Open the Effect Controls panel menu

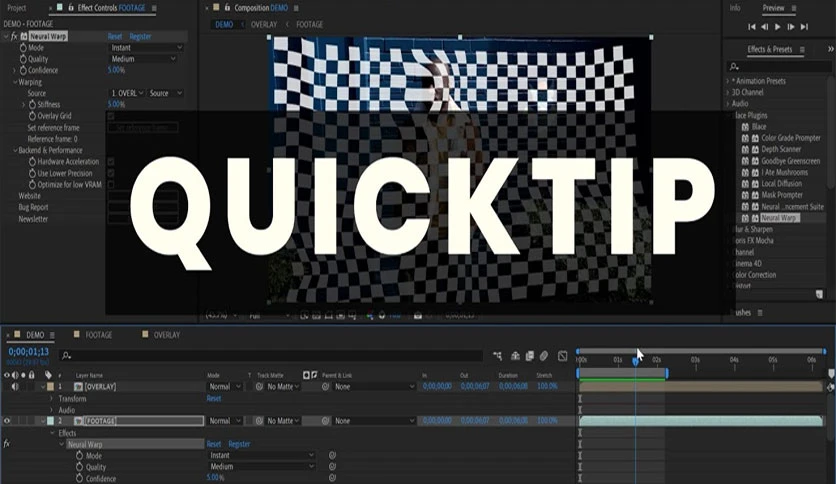tap(154, 9)
